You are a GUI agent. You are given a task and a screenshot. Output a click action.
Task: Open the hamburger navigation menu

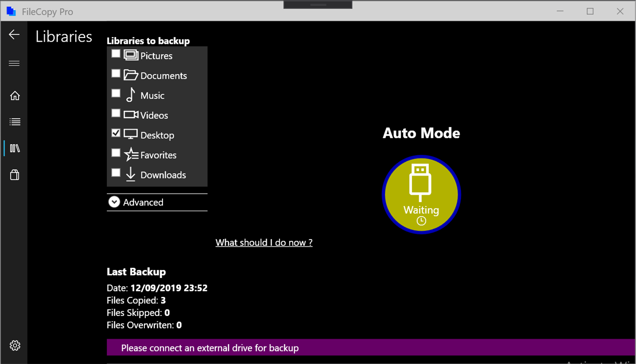coord(14,63)
